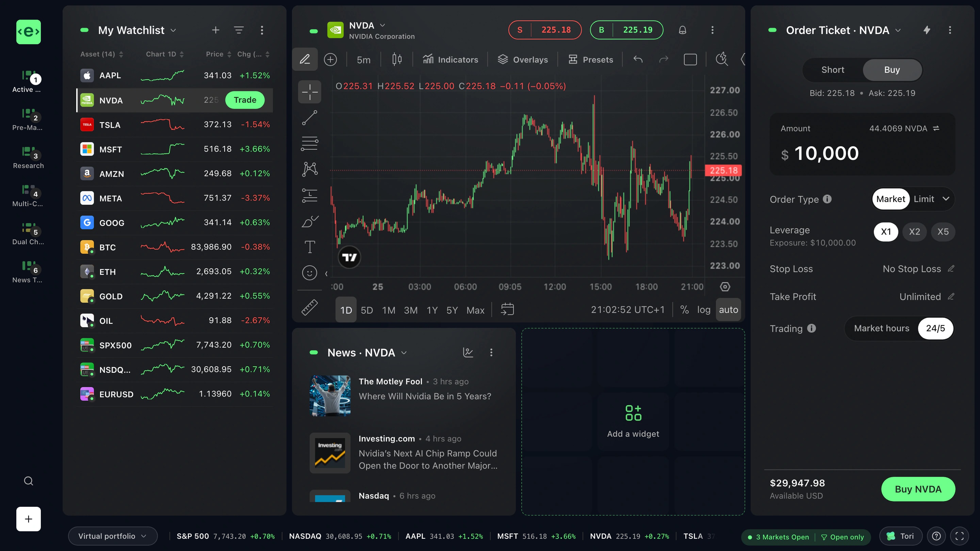Screen dimensions: 980x551
Task: Select the trend line drawing tool
Action: click(309, 118)
